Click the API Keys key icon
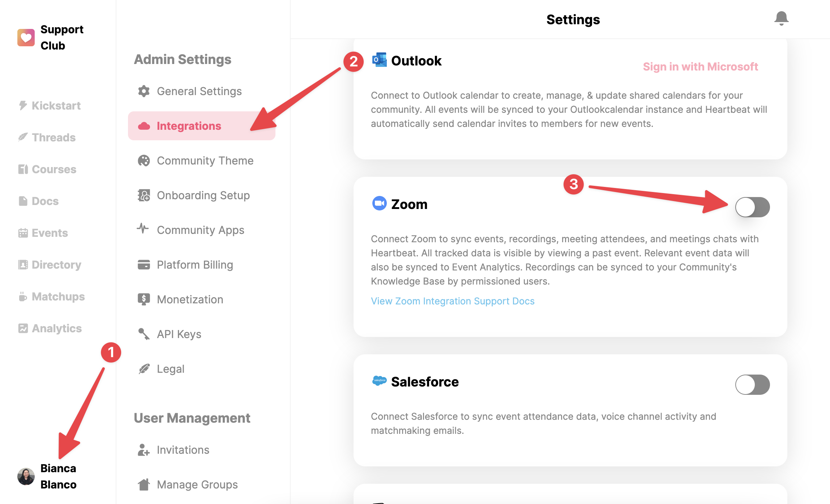Screen dimensions: 830x504 tap(144, 334)
